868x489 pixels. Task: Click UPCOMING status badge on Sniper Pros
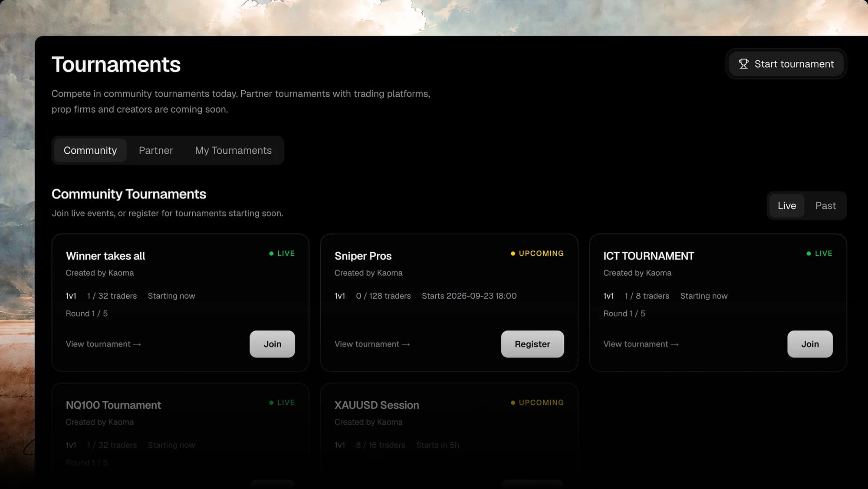pos(537,253)
